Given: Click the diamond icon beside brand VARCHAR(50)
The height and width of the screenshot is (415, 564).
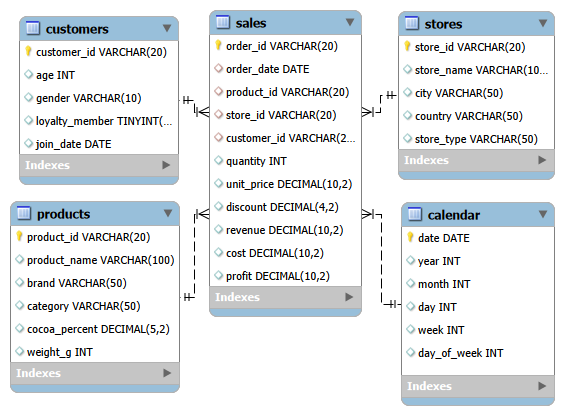Looking at the screenshot, I should pyautogui.click(x=20, y=282).
